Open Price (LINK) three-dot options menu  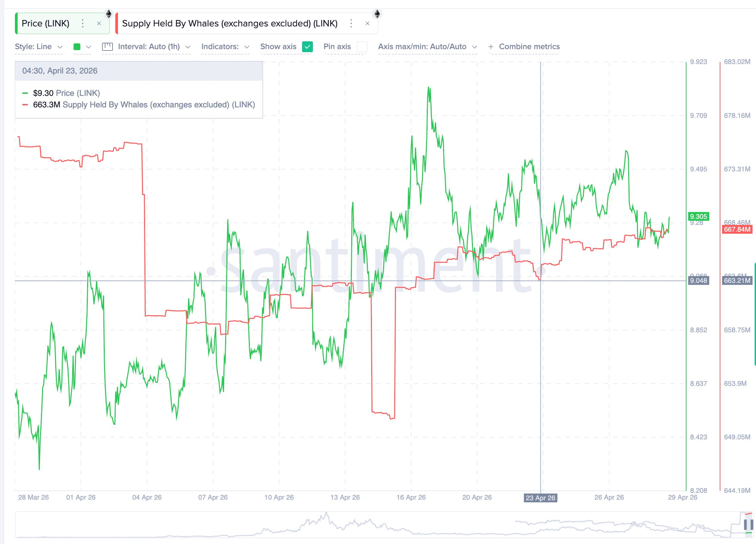tap(83, 23)
